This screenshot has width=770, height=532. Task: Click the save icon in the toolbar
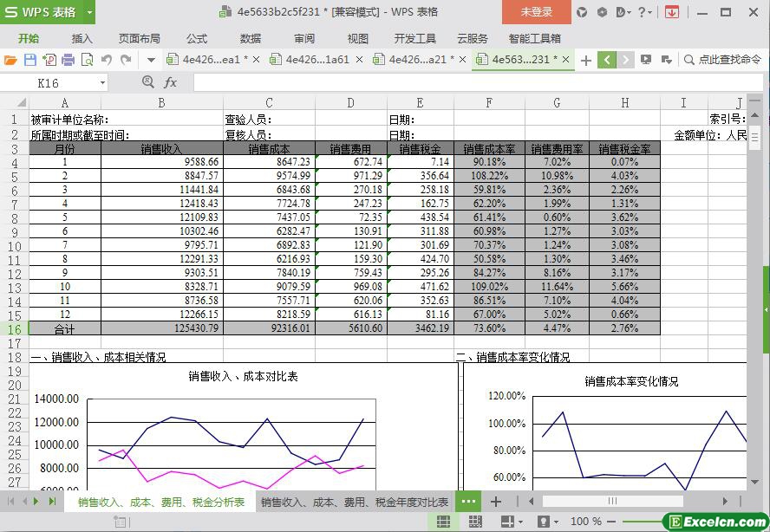[x=29, y=60]
